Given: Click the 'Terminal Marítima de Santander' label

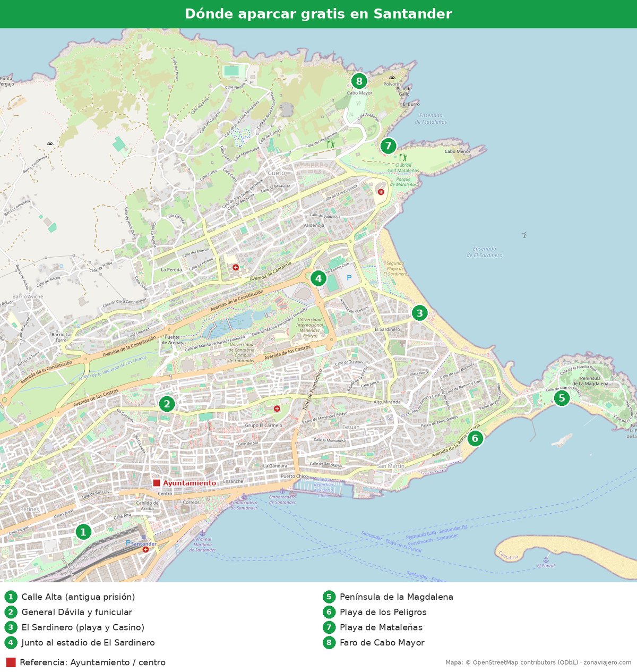Looking at the screenshot, I should [x=202, y=545].
